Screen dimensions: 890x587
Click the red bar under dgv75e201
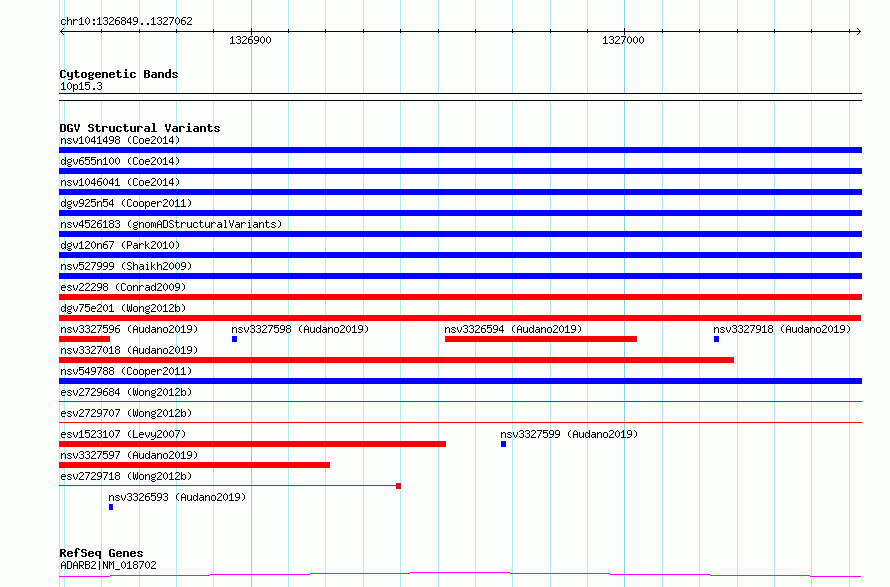coord(460,318)
